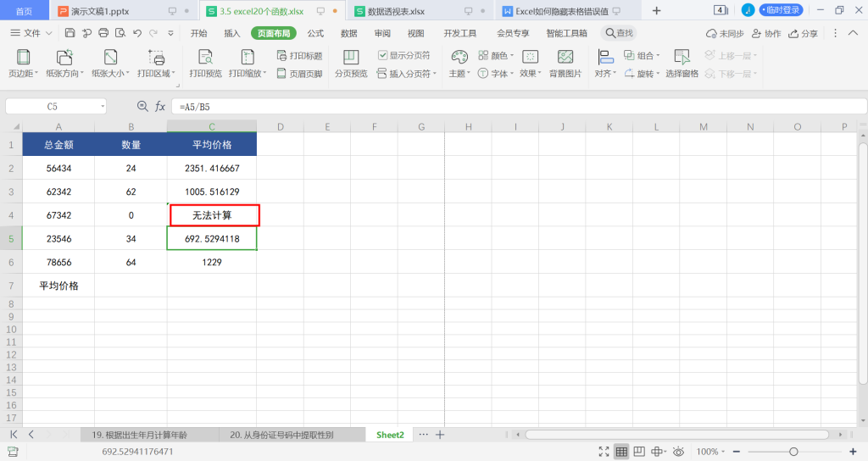The height and width of the screenshot is (461, 868).
Task: Expand the 字体 theme fonts dropdown
Action: pyautogui.click(x=512, y=74)
